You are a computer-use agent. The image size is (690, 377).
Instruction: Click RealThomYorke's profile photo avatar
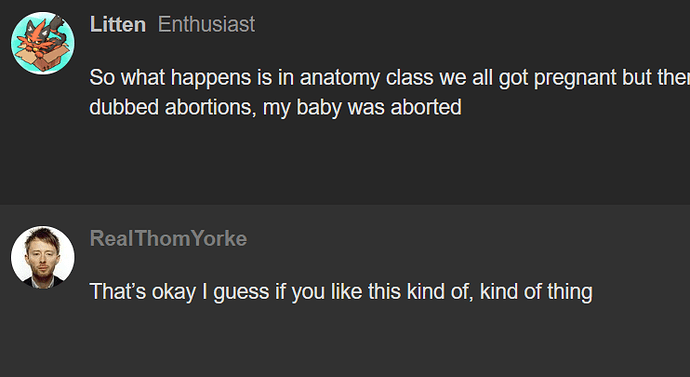click(x=43, y=257)
